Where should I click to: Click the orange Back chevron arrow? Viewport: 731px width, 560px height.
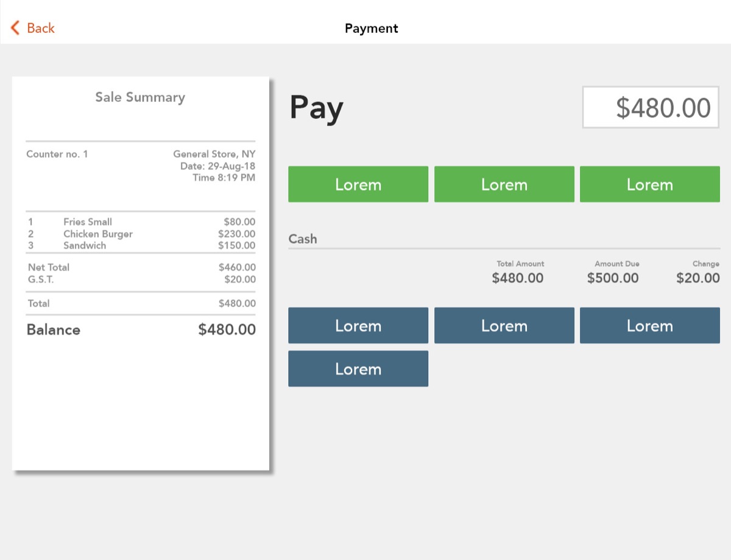click(15, 27)
